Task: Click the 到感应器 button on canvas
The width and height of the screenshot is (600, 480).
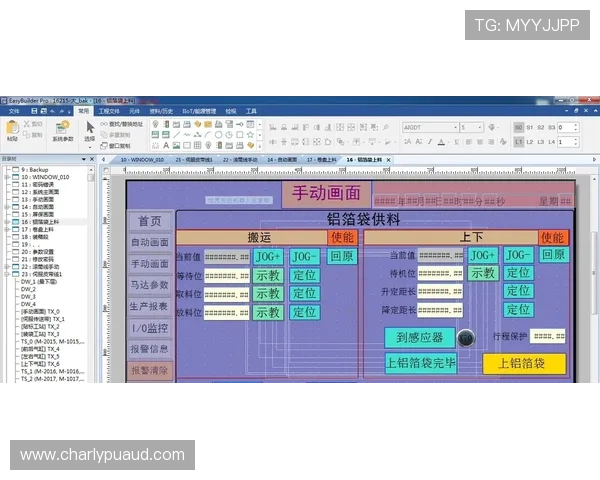Action: (420, 337)
